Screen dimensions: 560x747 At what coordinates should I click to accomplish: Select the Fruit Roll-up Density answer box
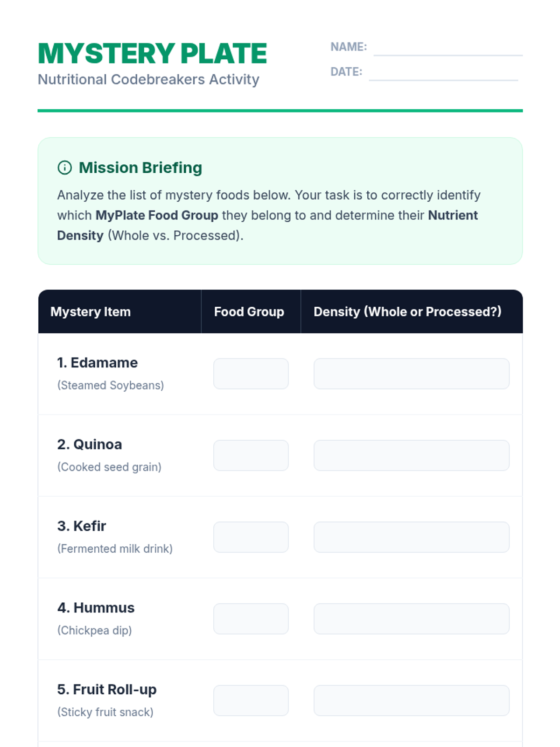tap(412, 700)
